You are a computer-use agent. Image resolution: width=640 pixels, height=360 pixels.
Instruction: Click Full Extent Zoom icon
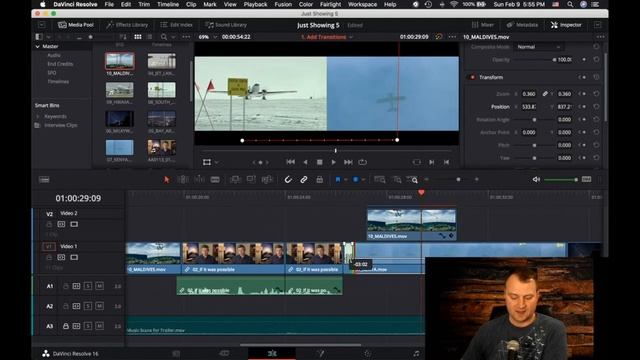(x=380, y=180)
